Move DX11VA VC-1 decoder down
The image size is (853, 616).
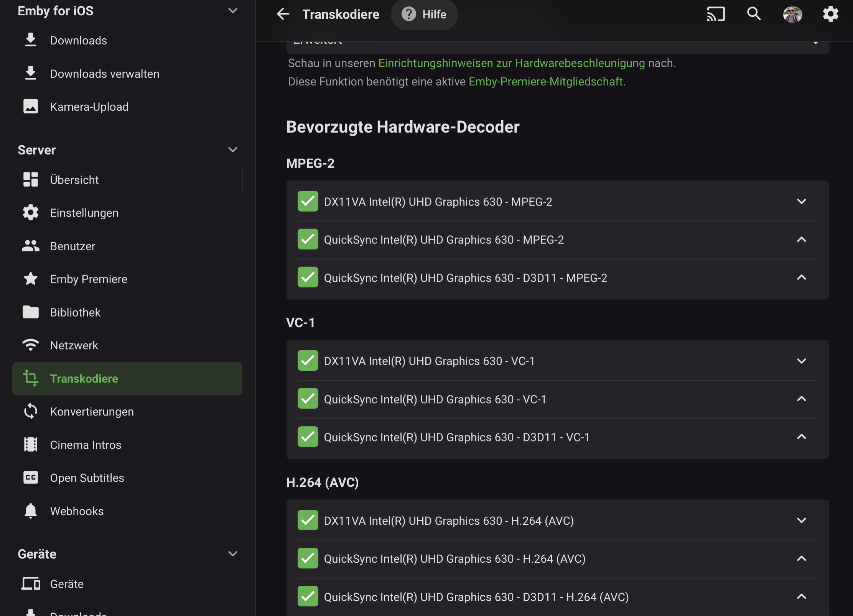pyautogui.click(x=801, y=361)
